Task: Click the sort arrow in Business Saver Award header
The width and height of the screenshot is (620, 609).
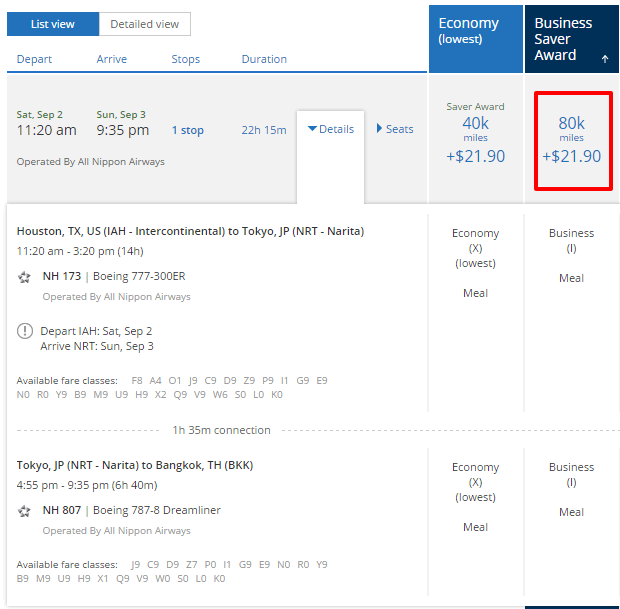Action: 605,59
